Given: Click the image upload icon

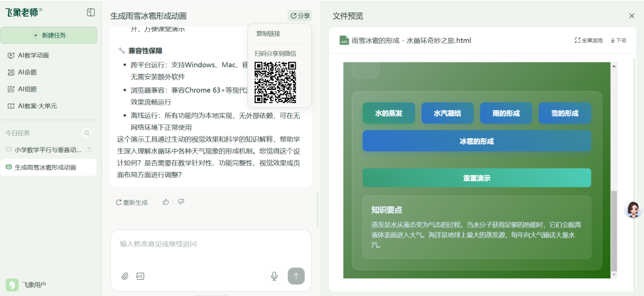Looking at the screenshot, I should 140,276.
